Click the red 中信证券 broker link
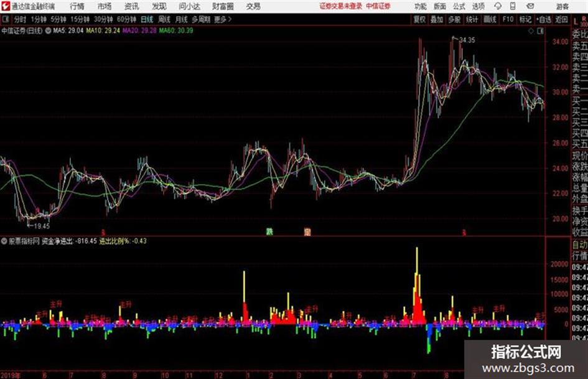 (x=378, y=6)
